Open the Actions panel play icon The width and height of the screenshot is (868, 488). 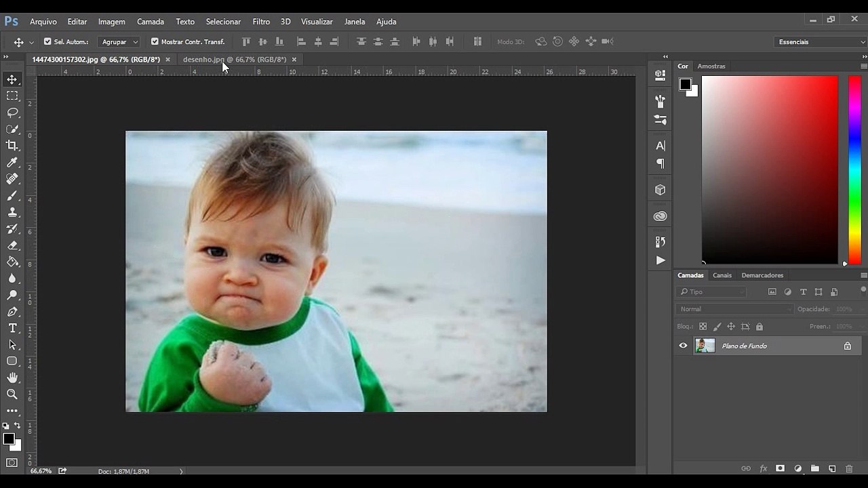click(660, 260)
